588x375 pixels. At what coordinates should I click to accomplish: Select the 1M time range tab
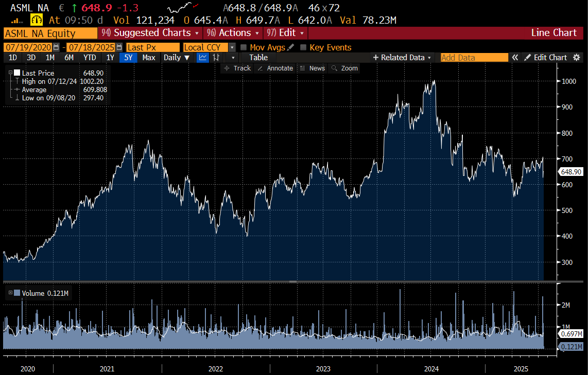(50, 58)
